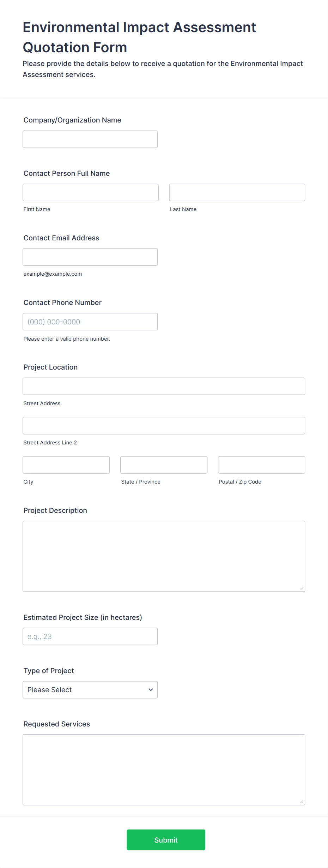Click the State / Province field
This screenshot has width=328, height=868.
pyautogui.click(x=164, y=465)
